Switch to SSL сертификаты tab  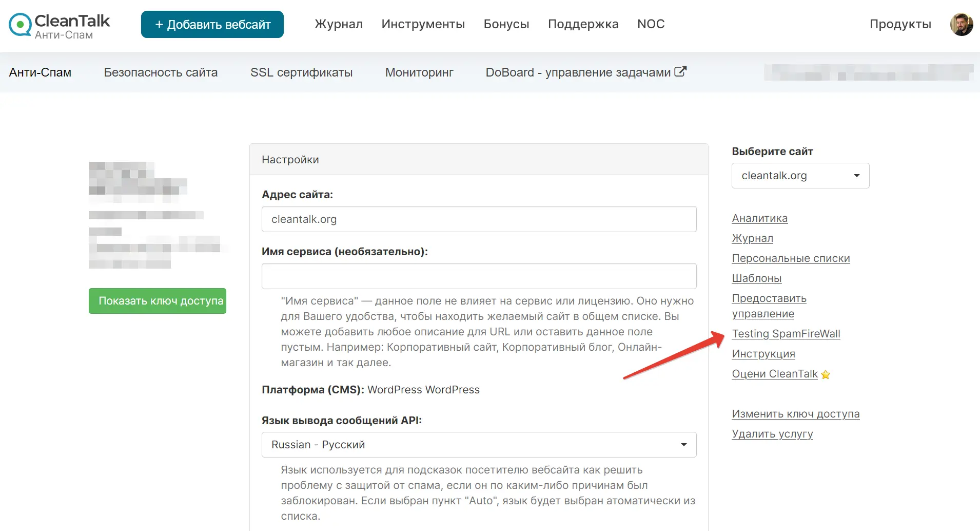click(301, 72)
